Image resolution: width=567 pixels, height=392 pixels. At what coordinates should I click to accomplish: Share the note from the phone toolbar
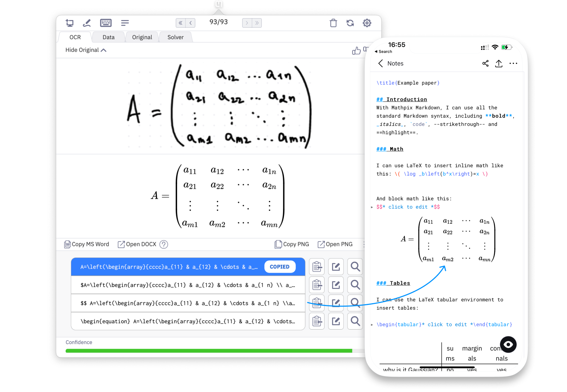click(x=485, y=63)
